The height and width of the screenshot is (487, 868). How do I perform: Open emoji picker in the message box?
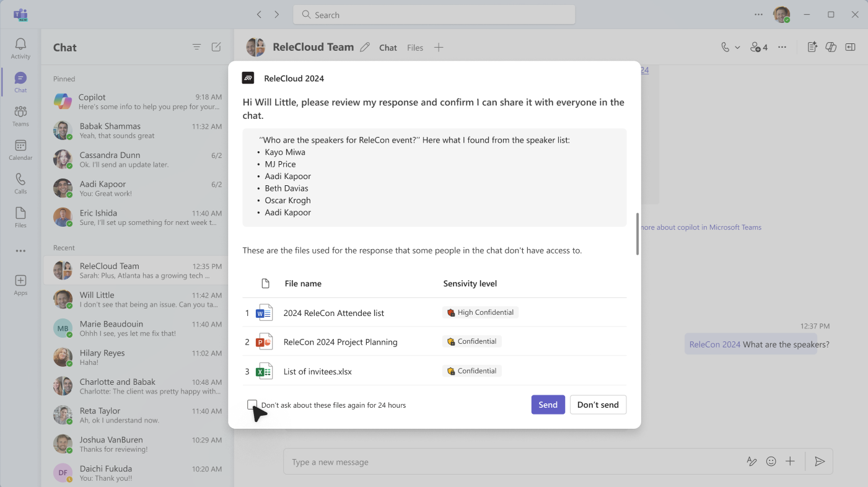pyautogui.click(x=771, y=461)
